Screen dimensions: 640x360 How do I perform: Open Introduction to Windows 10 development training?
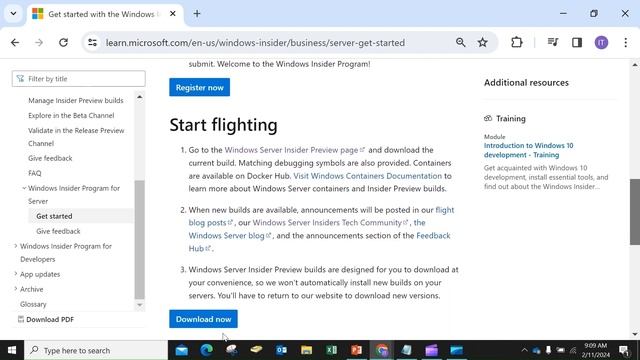tap(529, 150)
